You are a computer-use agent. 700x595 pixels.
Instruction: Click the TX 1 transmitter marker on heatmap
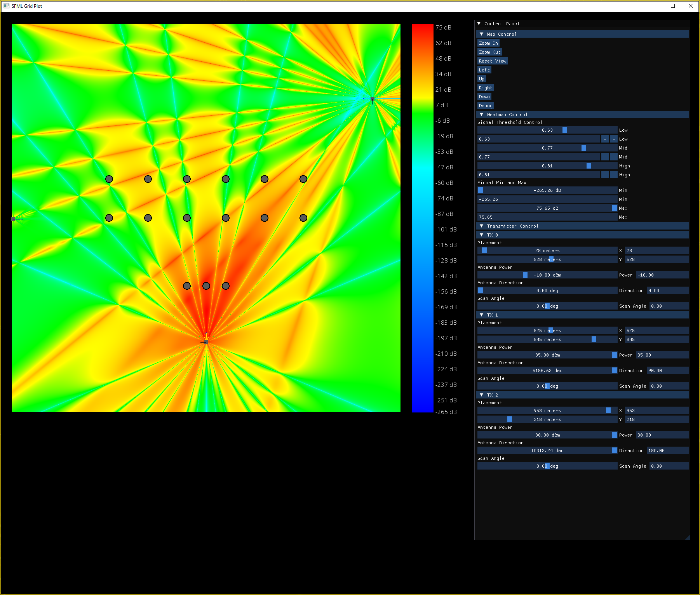(206, 342)
